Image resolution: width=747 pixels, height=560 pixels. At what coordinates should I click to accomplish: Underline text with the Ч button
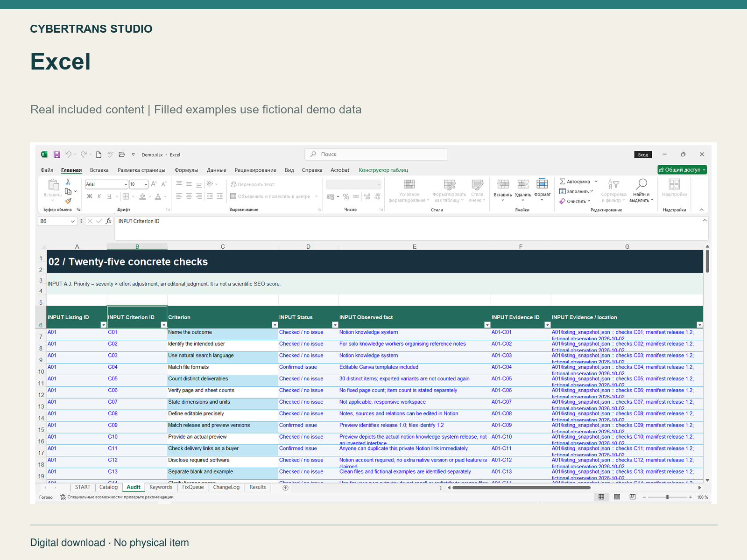click(x=109, y=196)
